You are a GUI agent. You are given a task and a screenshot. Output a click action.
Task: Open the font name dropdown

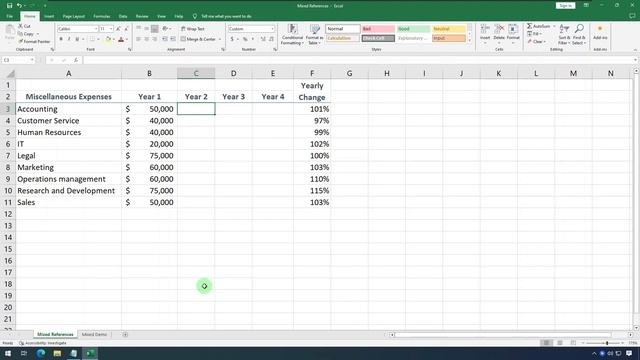click(x=96, y=29)
